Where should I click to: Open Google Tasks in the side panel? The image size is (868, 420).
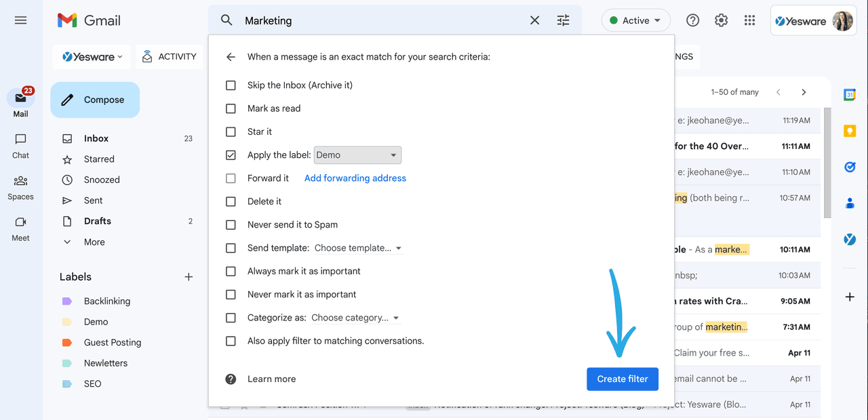[849, 167]
